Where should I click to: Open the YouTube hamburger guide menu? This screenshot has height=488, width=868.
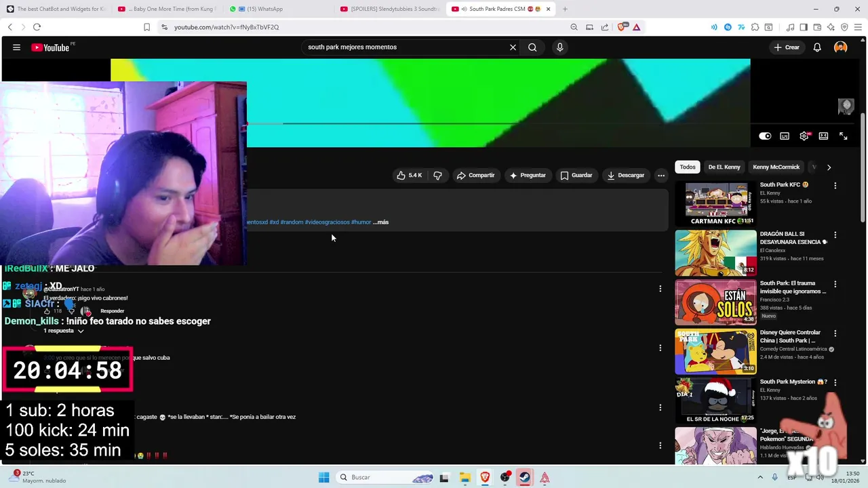[16, 47]
